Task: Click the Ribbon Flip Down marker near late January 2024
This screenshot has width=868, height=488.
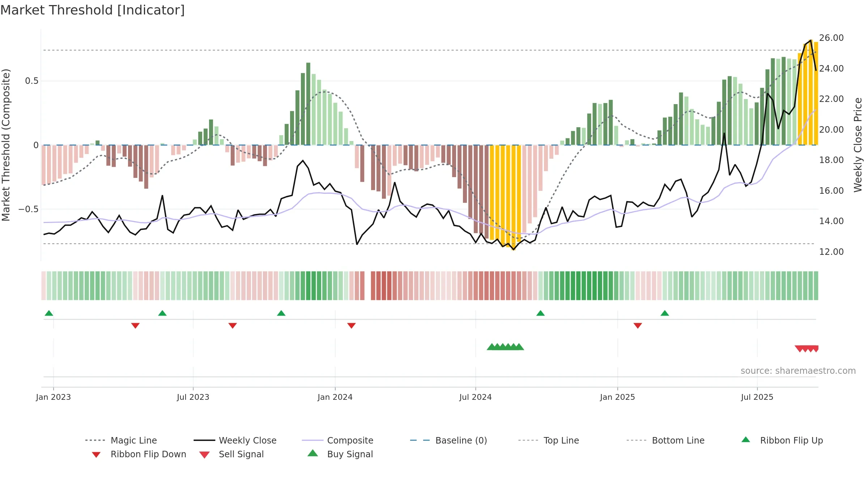Action: click(352, 326)
